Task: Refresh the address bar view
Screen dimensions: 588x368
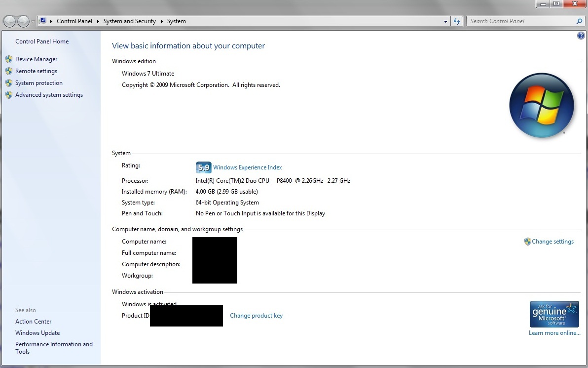Action: [457, 21]
